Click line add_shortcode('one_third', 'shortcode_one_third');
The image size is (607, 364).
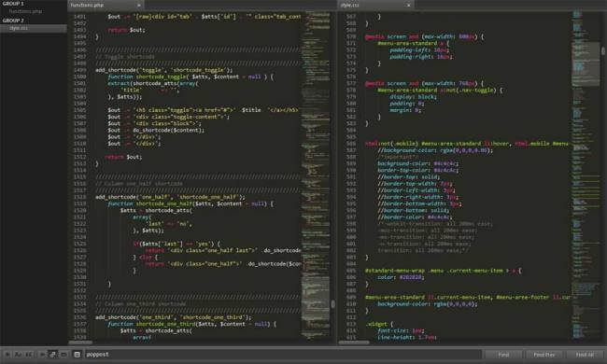pyautogui.click(x=174, y=317)
